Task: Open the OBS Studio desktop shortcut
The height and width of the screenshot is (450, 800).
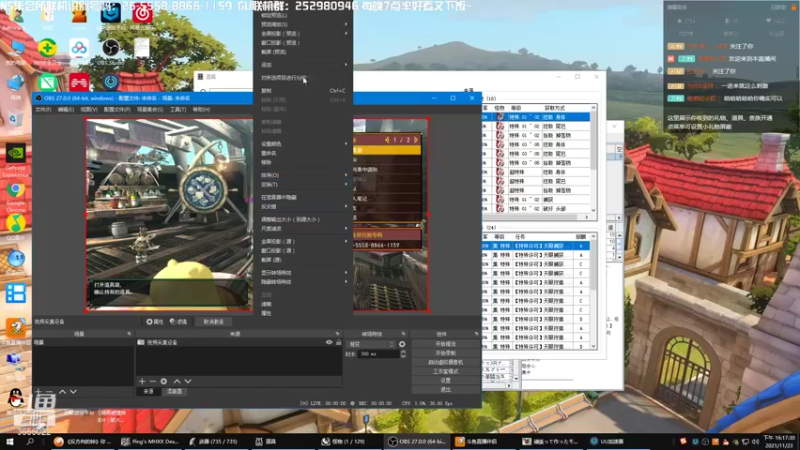Action: pos(110,48)
